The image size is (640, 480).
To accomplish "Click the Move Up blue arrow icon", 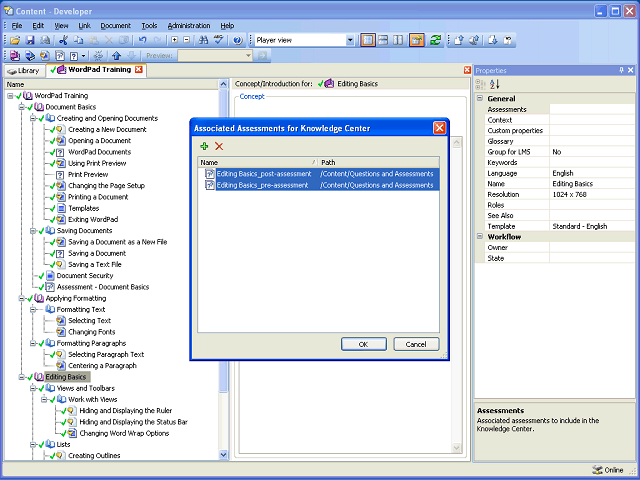I will click(x=116, y=56).
